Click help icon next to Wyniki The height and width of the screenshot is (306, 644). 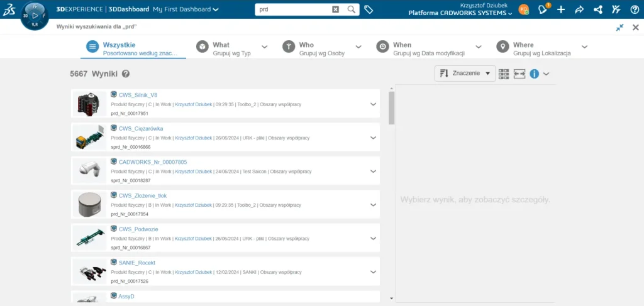(x=126, y=74)
